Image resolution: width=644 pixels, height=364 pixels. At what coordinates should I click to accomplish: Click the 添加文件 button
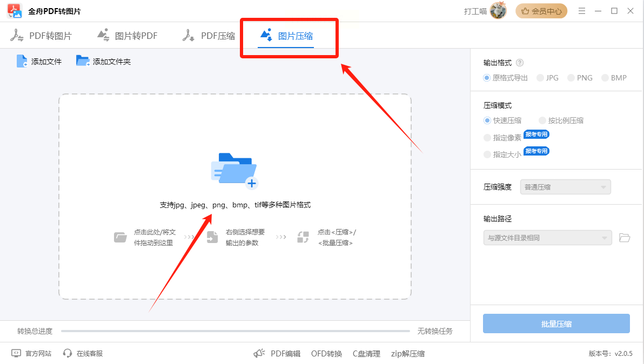tap(39, 62)
